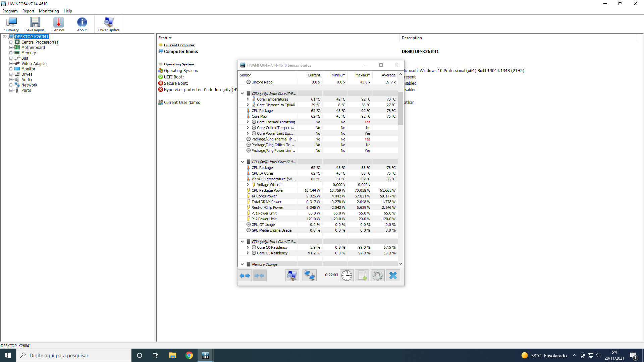
Task: Expand Core Distance to TjMAX row
Action: (248, 105)
